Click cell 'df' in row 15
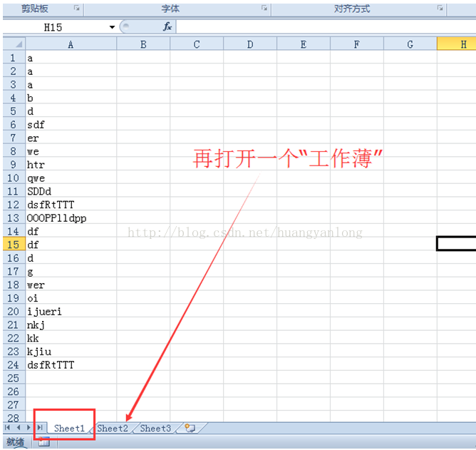Screen dimensions: 476x450 (x=71, y=245)
